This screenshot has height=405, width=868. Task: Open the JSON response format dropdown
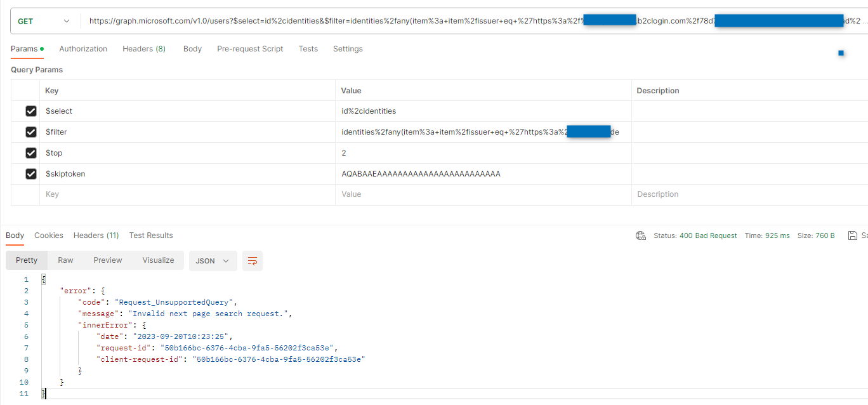coord(213,260)
